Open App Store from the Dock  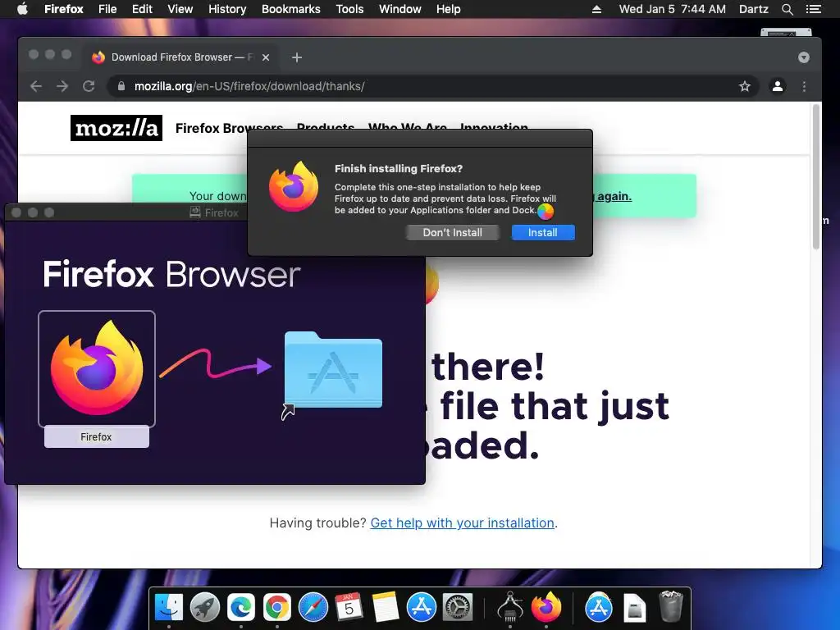click(421, 608)
